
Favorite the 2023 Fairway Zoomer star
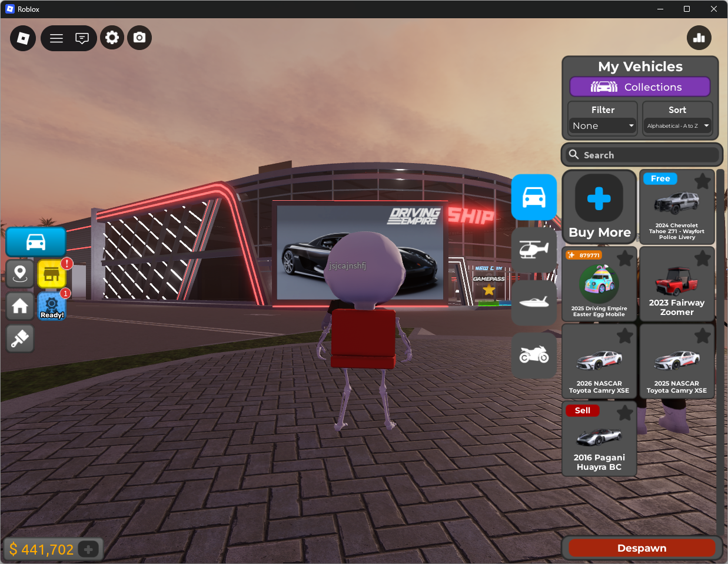click(702, 258)
